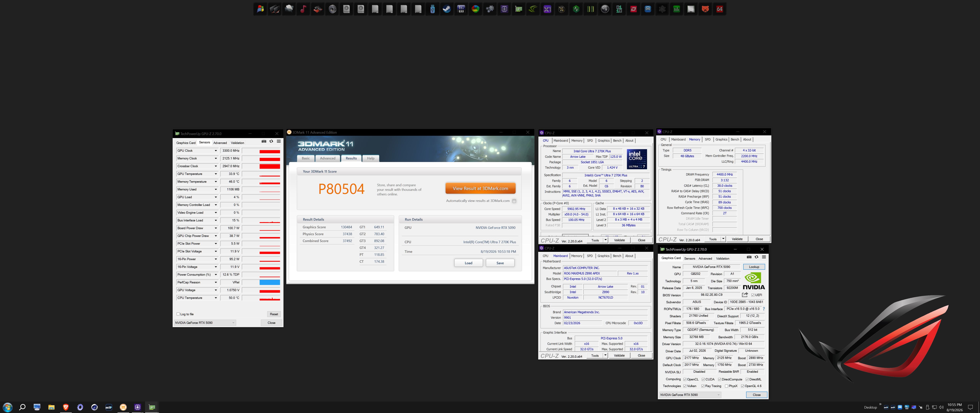Open File Explorer from taskbar
The height and width of the screenshot is (413, 980).
pyautogui.click(x=51, y=407)
